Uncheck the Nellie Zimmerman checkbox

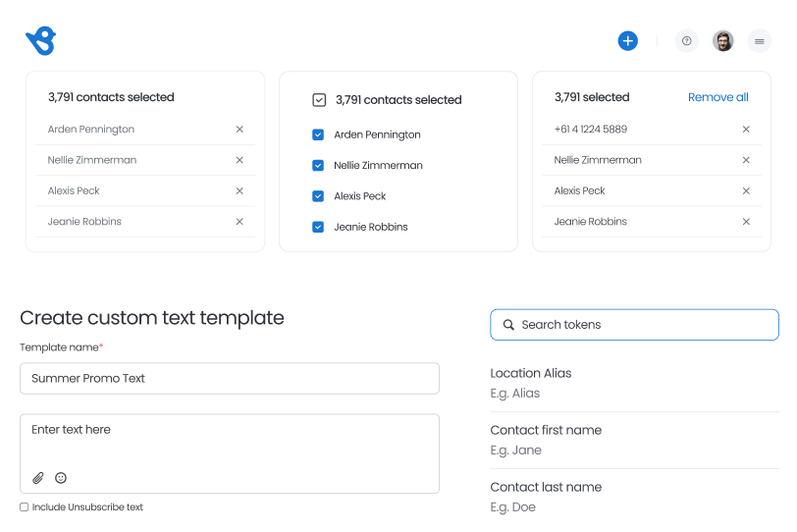click(318, 165)
